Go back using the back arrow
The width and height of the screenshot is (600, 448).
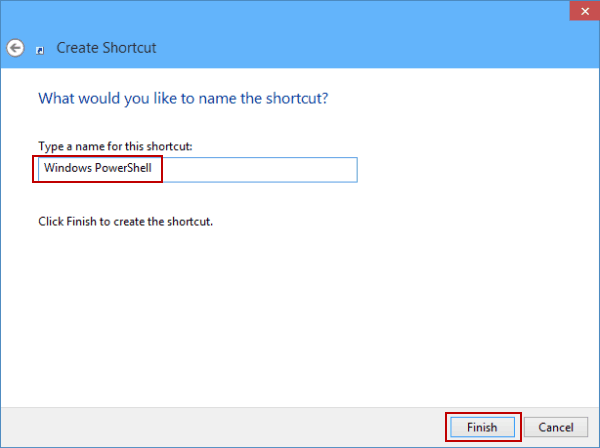pos(15,48)
